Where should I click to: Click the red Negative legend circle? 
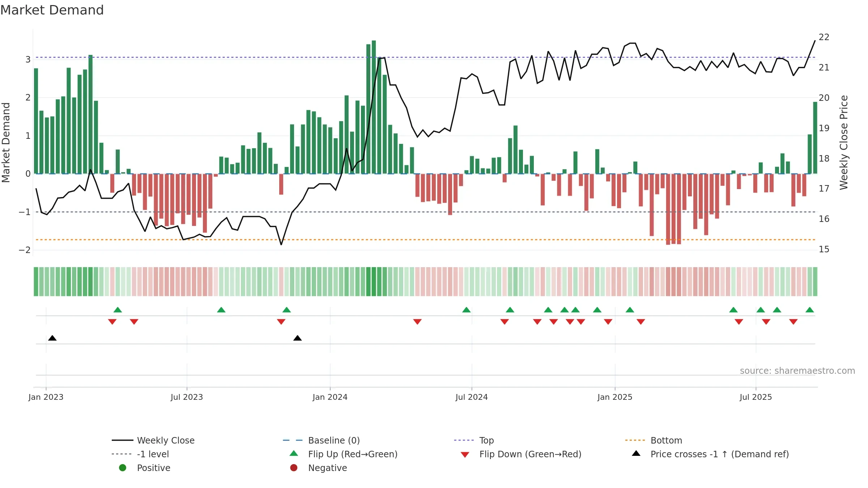click(294, 468)
